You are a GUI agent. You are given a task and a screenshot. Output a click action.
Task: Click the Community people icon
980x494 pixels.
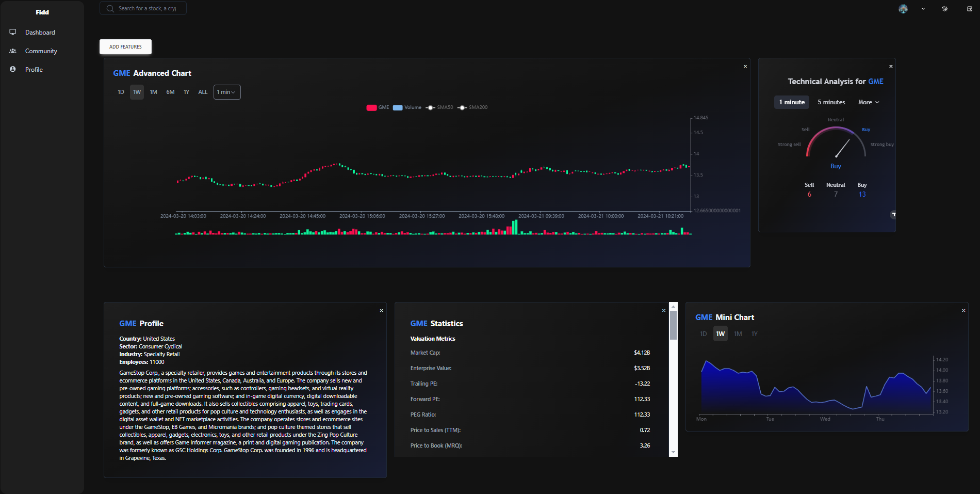(x=13, y=51)
